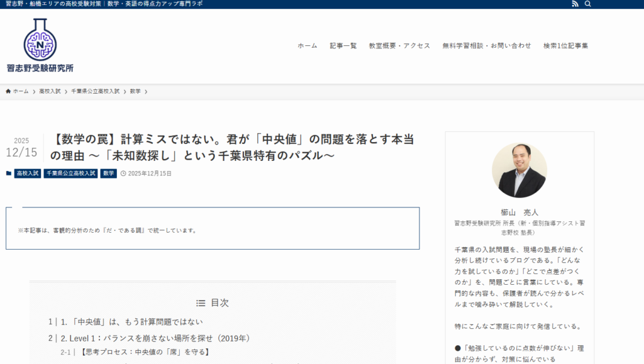Image resolution: width=644 pixels, height=364 pixels.
Task: Go to 教室概要・アクセス page
Action: [x=399, y=46]
